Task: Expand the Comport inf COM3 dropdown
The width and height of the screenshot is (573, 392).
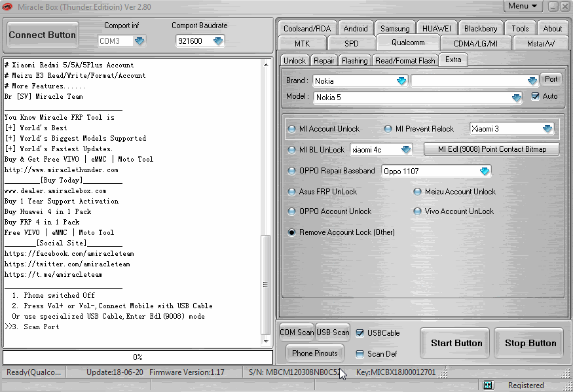Action: (x=139, y=41)
